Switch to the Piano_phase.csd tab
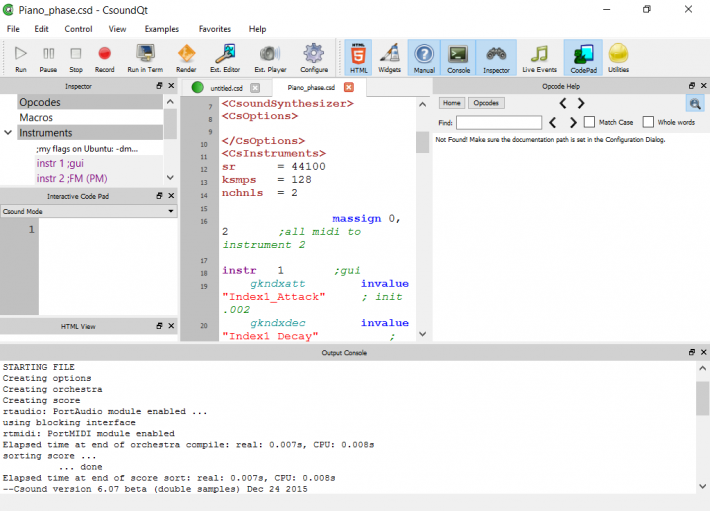This screenshot has width=710, height=511. pos(311,88)
